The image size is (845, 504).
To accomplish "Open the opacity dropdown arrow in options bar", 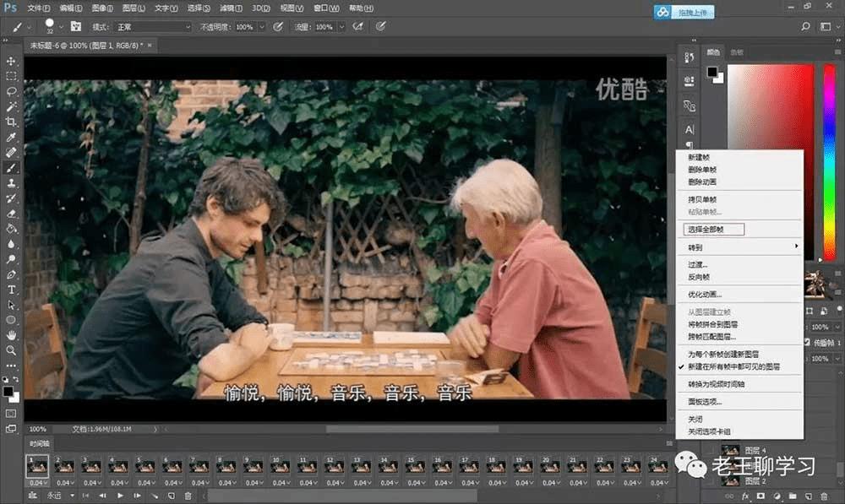I will pos(262,26).
